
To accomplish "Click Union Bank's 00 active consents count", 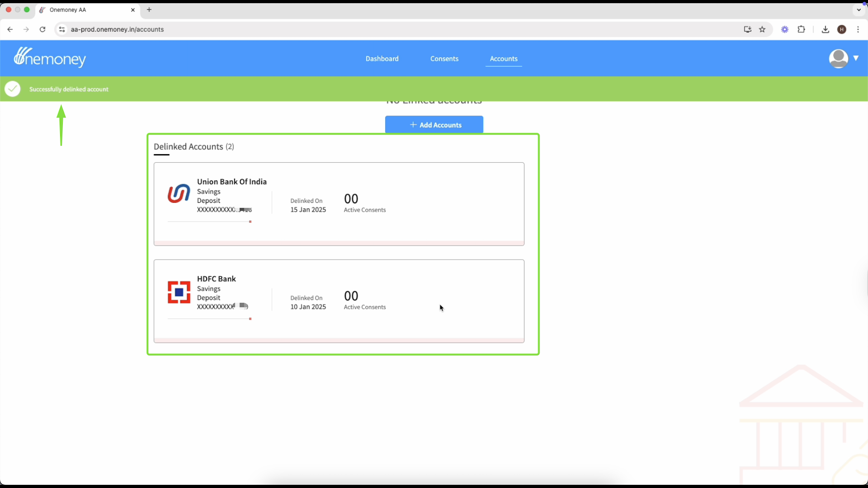I will pyautogui.click(x=351, y=199).
